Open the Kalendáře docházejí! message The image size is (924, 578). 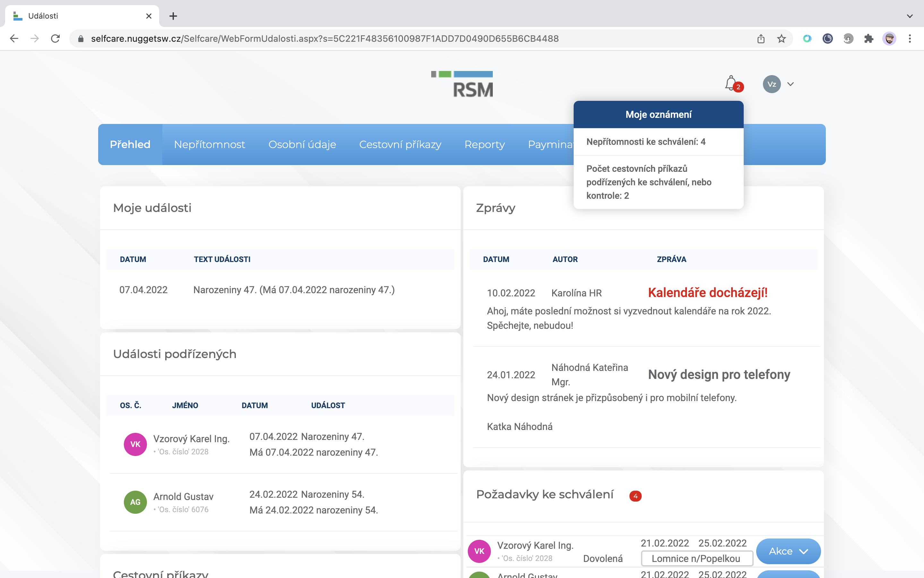(x=708, y=293)
